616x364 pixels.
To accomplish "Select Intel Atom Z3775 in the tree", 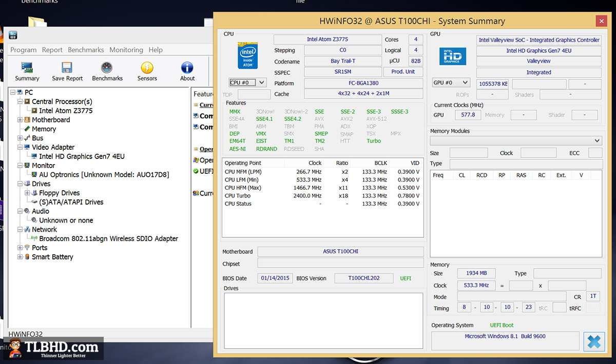I will click(66, 111).
